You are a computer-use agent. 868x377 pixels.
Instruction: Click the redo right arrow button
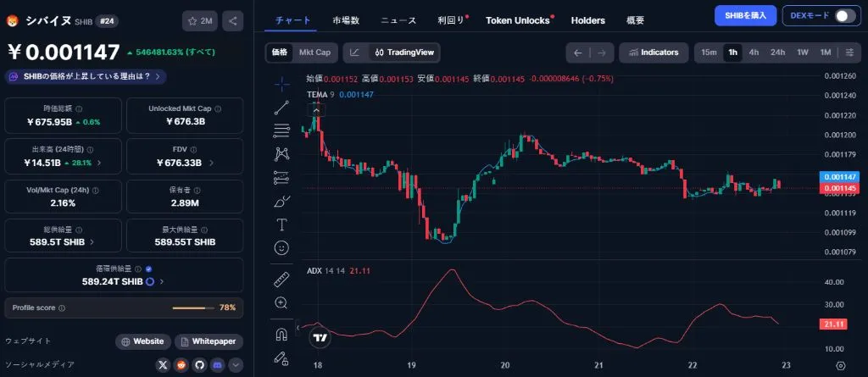tap(602, 53)
